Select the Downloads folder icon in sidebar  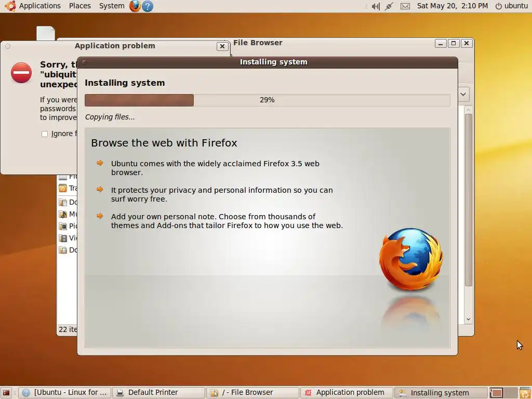pos(63,250)
